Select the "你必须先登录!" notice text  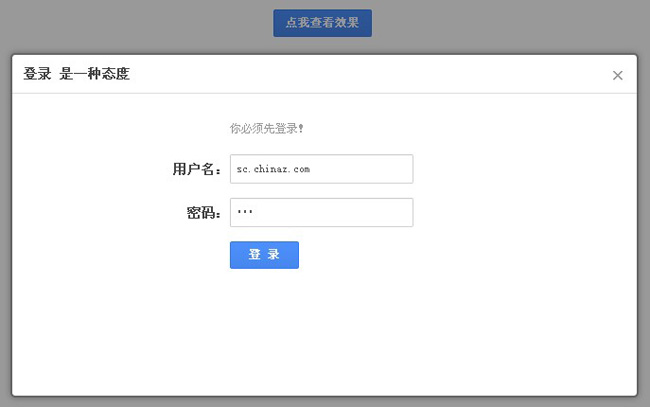(x=266, y=128)
